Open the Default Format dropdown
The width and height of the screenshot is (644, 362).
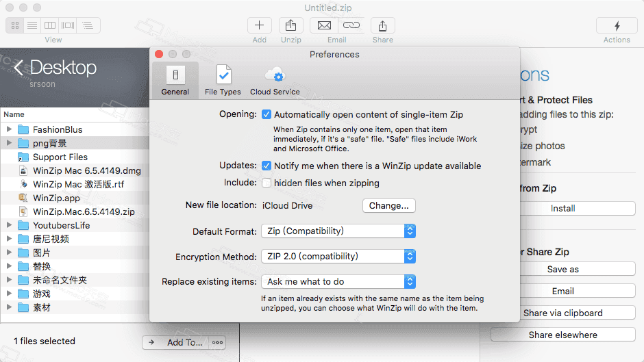[x=338, y=231]
